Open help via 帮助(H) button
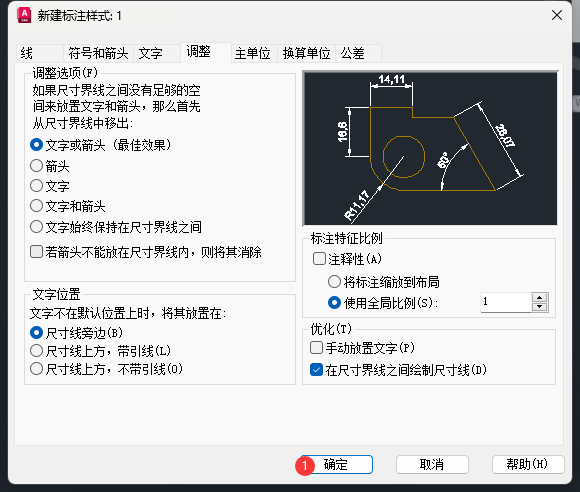This screenshot has height=492, width=580. (x=528, y=464)
